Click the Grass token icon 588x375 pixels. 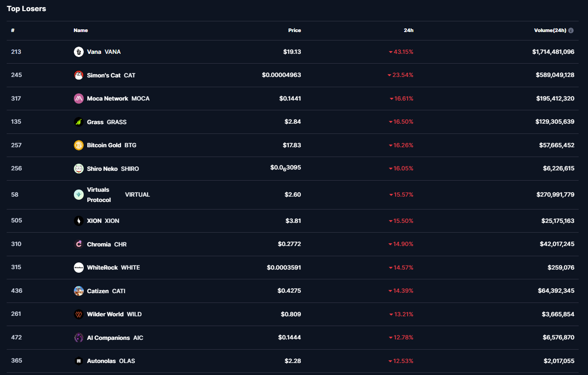(x=78, y=122)
